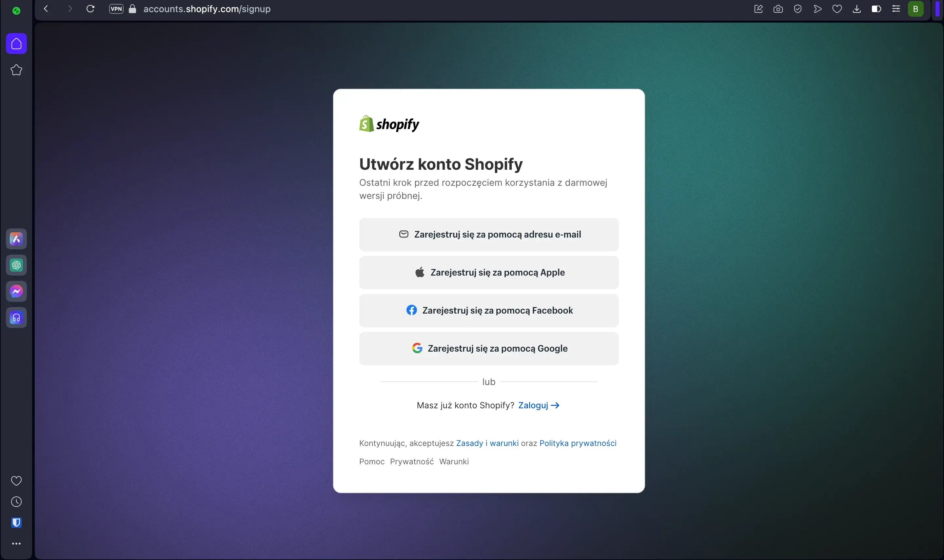
Task: Open the Easy Setup sliders icon
Action: pyautogui.click(x=896, y=9)
